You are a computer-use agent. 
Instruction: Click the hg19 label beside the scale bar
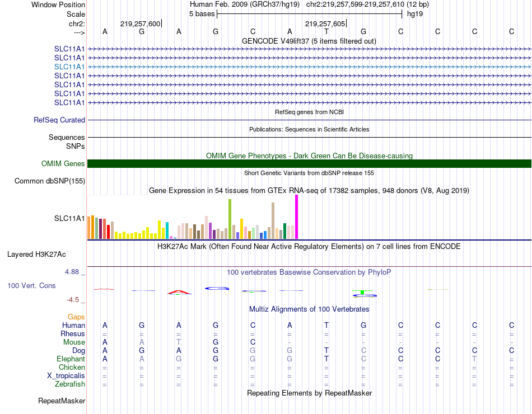(x=415, y=14)
